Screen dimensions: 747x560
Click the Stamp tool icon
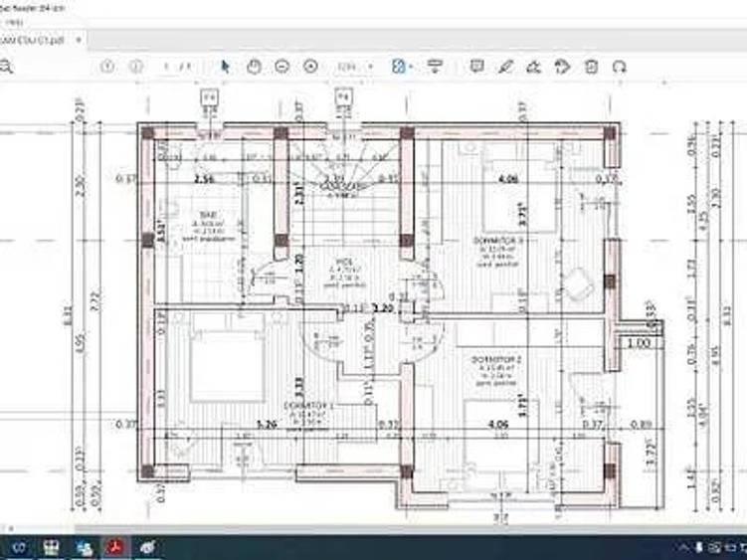pos(562,67)
